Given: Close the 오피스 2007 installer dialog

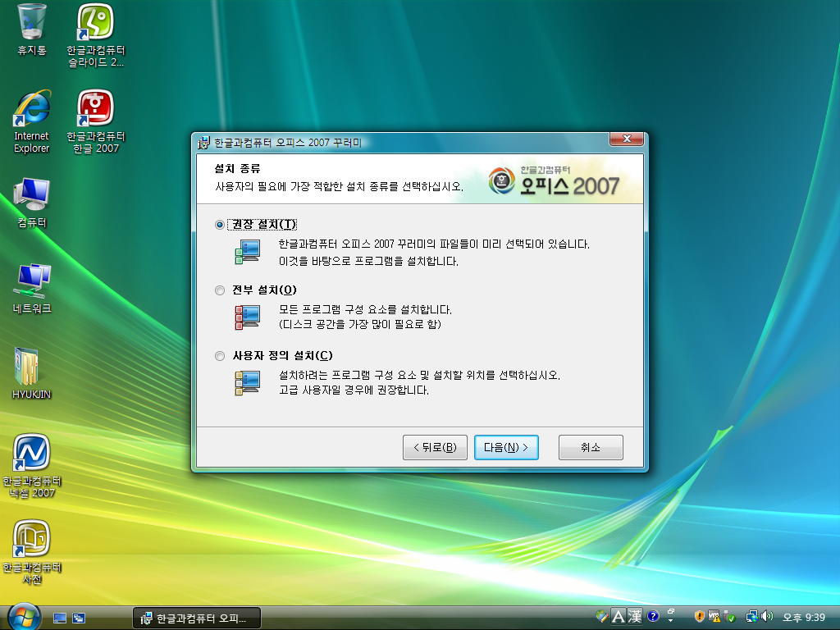Looking at the screenshot, I should tap(627, 139).
